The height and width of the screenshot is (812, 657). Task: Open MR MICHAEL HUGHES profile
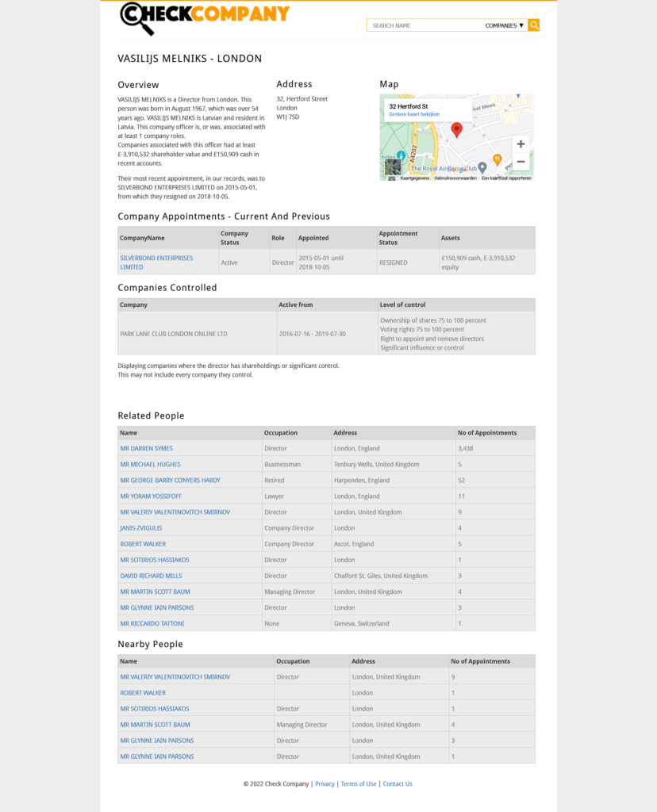point(150,465)
